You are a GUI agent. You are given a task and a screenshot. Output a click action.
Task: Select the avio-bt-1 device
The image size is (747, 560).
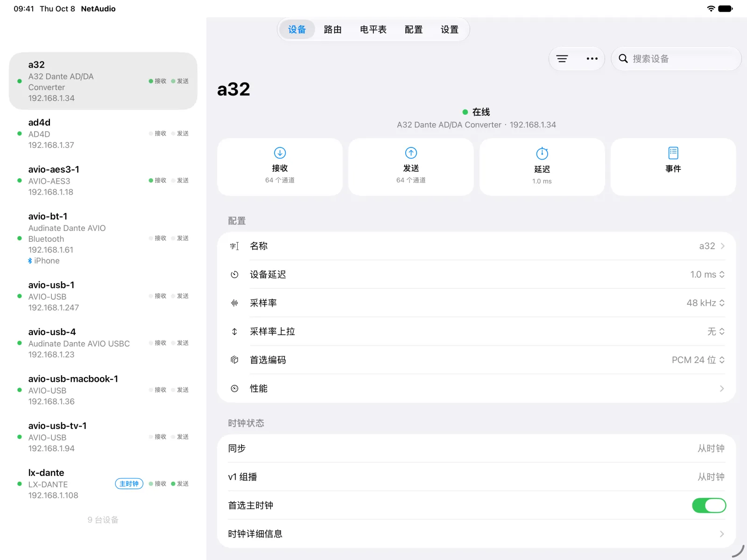coord(103,238)
